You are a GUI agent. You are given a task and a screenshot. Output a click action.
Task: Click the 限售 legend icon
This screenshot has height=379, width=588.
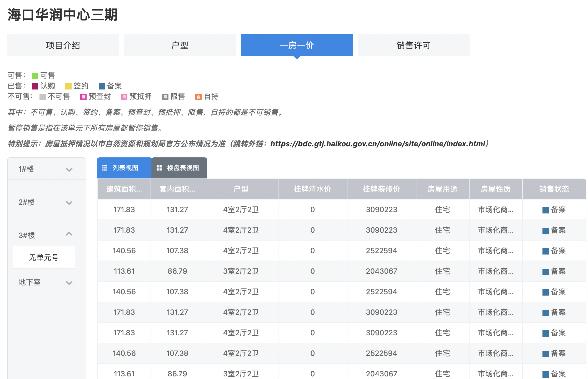tap(166, 97)
